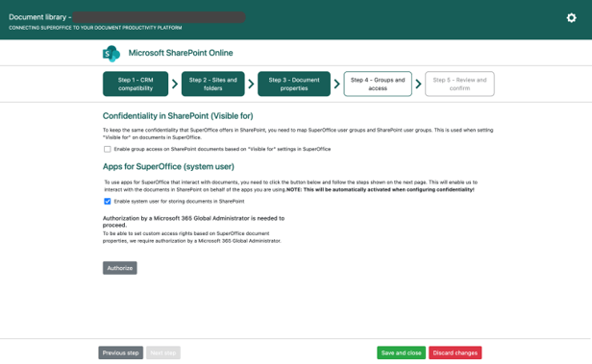Screen dimensions: 592x364
Task: Save and close the configuration
Action: click(x=401, y=352)
